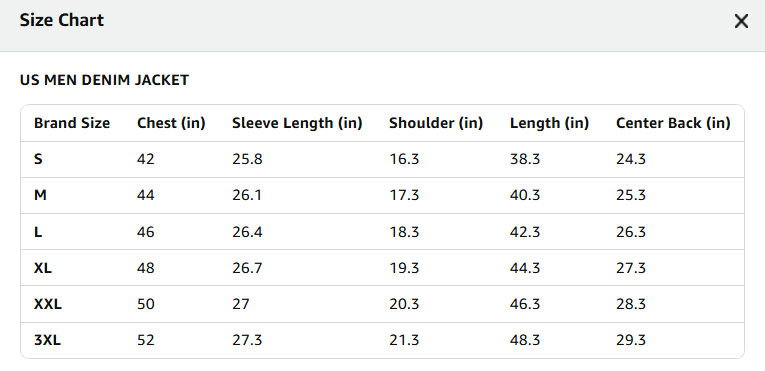Select the 3XL size row label
This screenshot has width=765, height=371.
pyautogui.click(x=47, y=340)
